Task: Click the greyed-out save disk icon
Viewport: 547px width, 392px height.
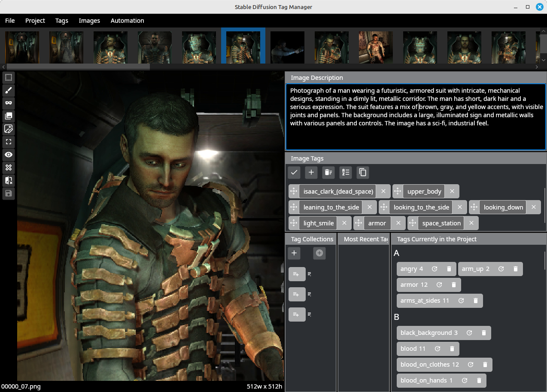Action: (9, 193)
